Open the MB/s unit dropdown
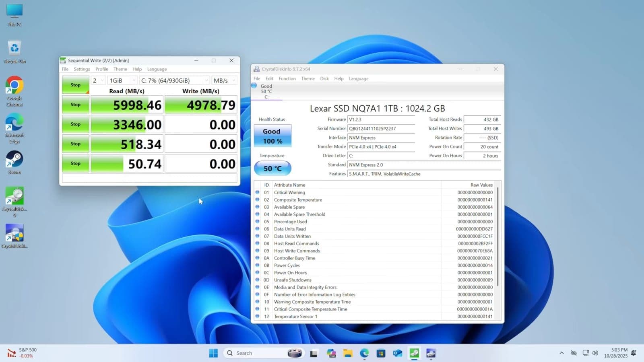This screenshot has height=362, width=644. point(224,80)
